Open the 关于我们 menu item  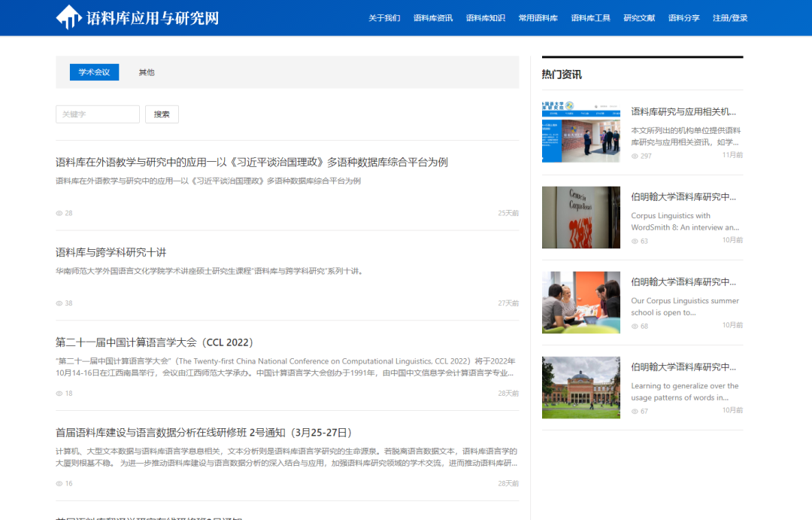[384, 17]
